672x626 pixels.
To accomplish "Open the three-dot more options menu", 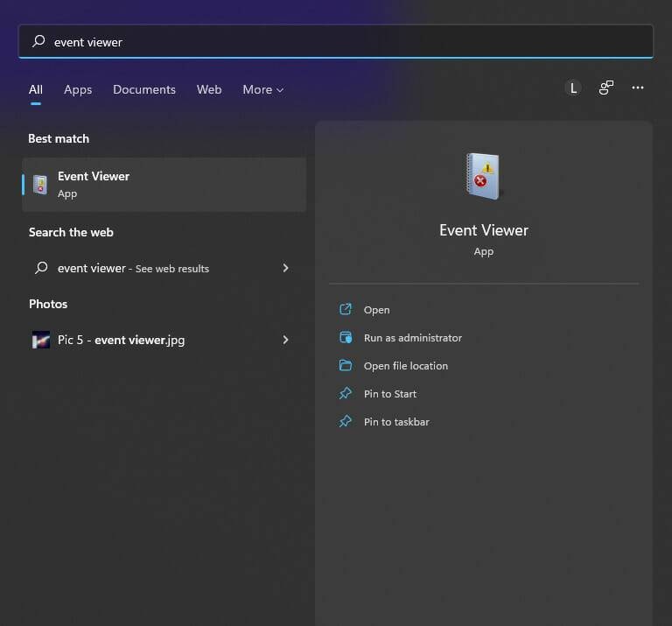I will click(x=638, y=88).
